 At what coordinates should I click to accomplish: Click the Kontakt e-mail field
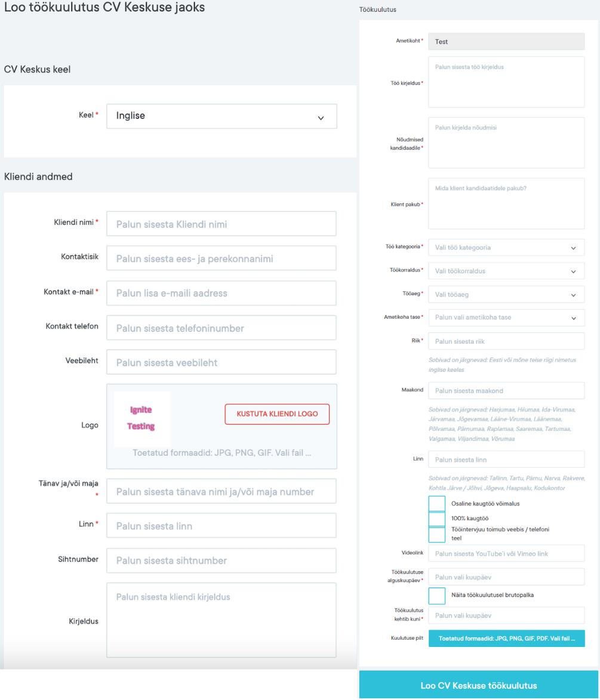pos(221,293)
